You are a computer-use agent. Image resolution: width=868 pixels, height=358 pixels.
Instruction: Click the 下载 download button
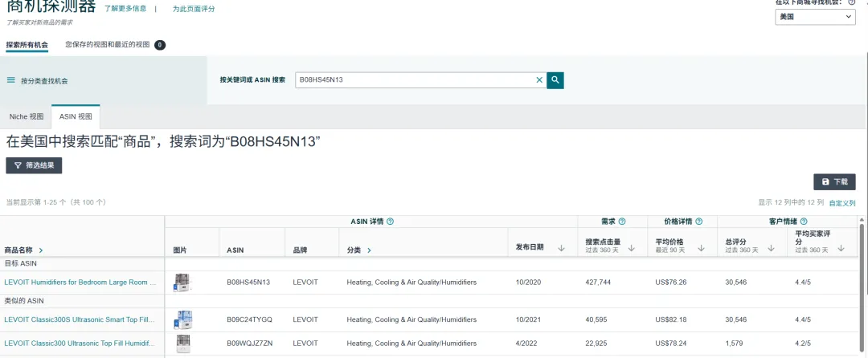pos(834,182)
